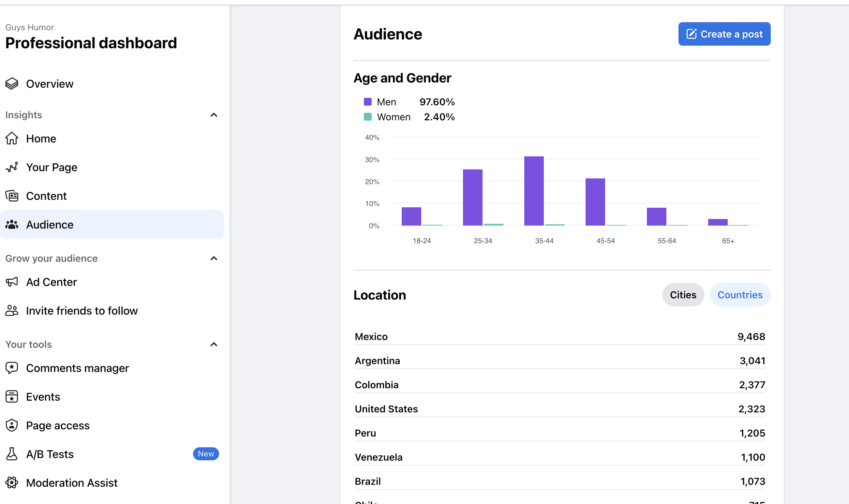Viewport: 849px width, 504px height.
Task: Open the Home house icon
Action: click(x=12, y=138)
